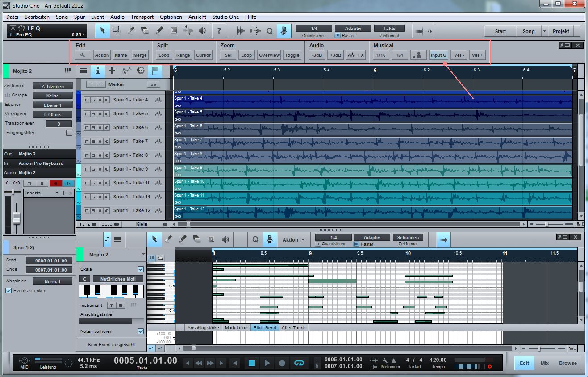Open Ebenen Ebene 1 dropdown

click(52, 105)
